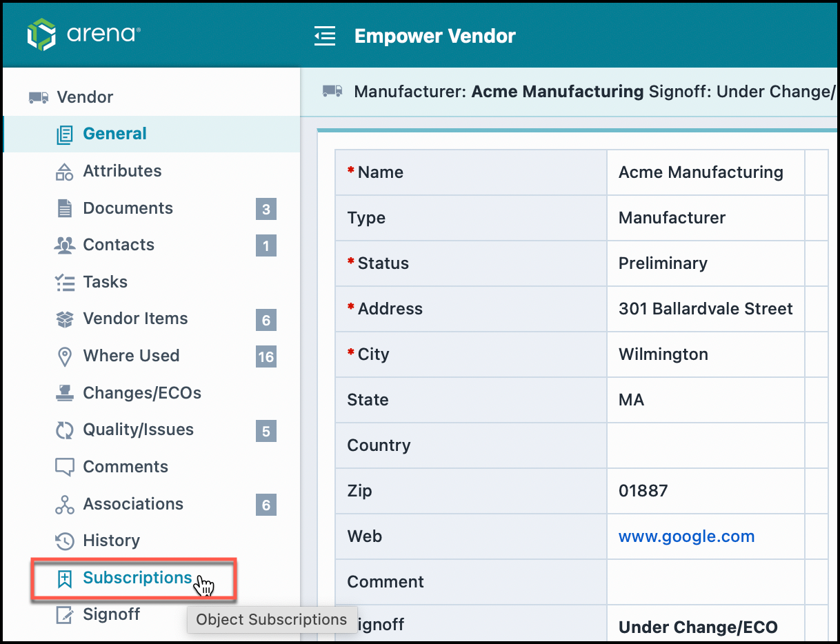Click the Quality/Issues count badge 5
Image resolution: width=840 pixels, height=644 pixels.
click(266, 432)
